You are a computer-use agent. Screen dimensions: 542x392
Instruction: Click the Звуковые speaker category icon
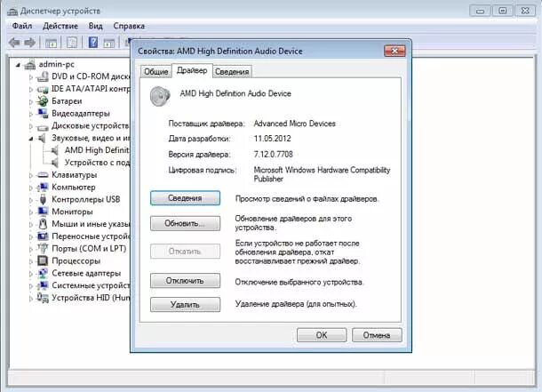click(x=42, y=139)
